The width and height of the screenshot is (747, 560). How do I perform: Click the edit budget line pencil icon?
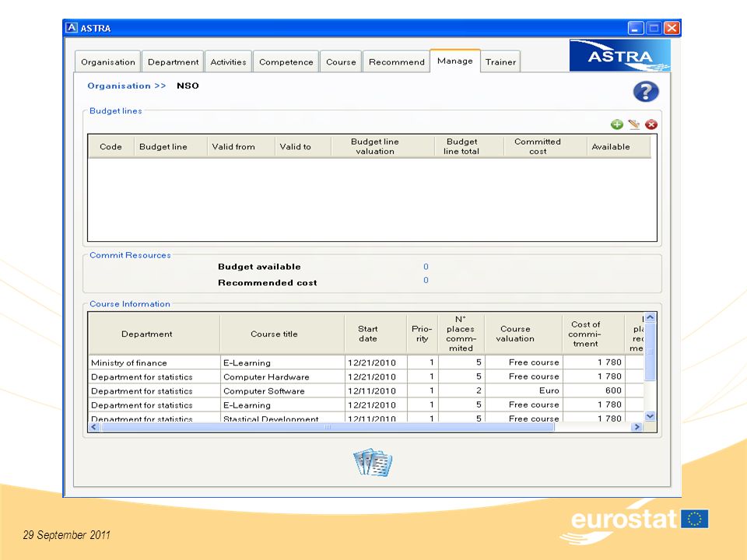click(634, 124)
